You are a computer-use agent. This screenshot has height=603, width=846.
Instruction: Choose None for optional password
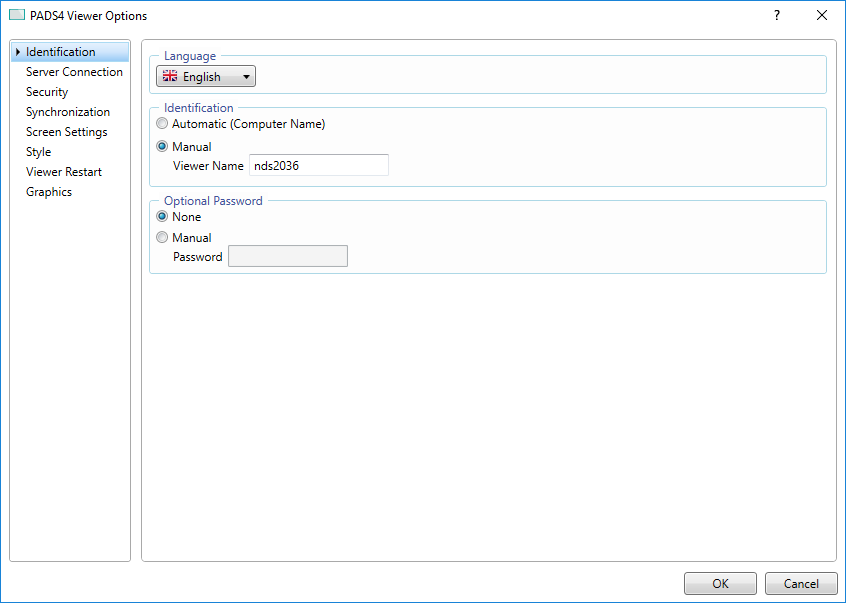[162, 216]
